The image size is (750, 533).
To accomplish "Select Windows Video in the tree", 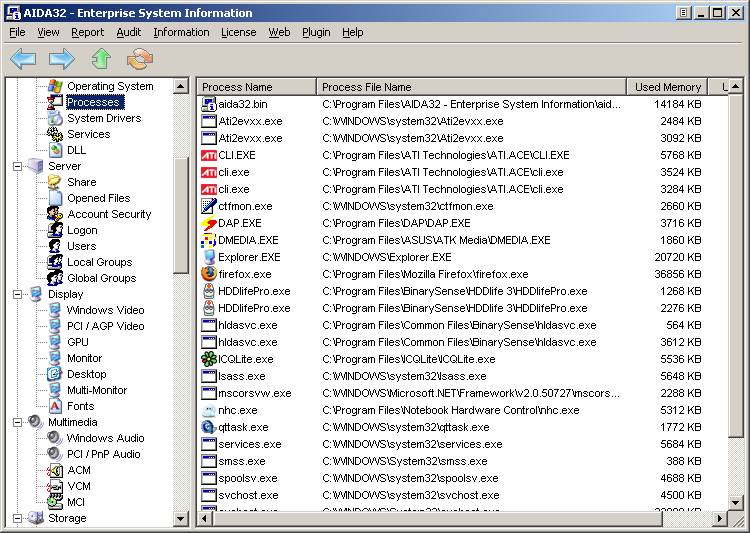I will (x=105, y=310).
